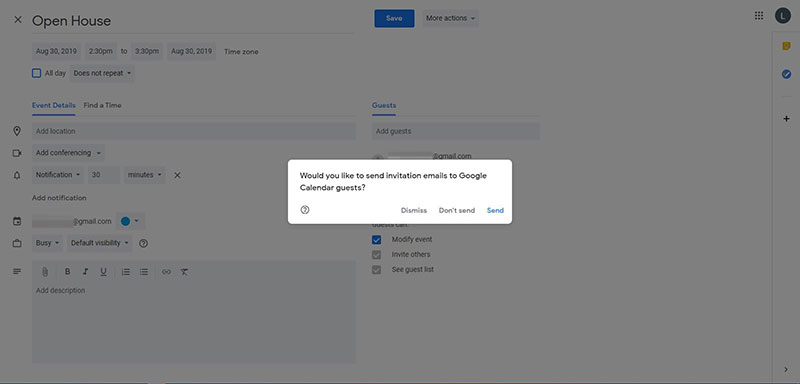Viewport: 800px width, 384px height.
Task: Click the start date Aug 30, 2019
Action: [x=56, y=52]
